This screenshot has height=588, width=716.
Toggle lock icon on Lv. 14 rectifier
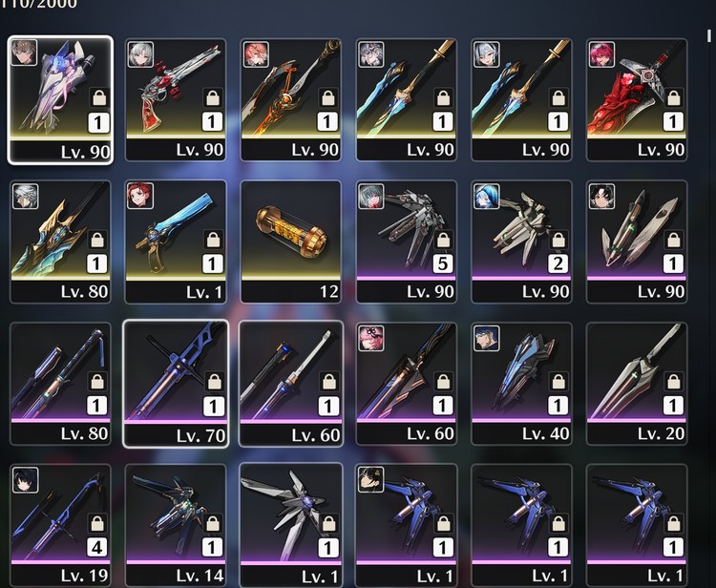(212, 523)
